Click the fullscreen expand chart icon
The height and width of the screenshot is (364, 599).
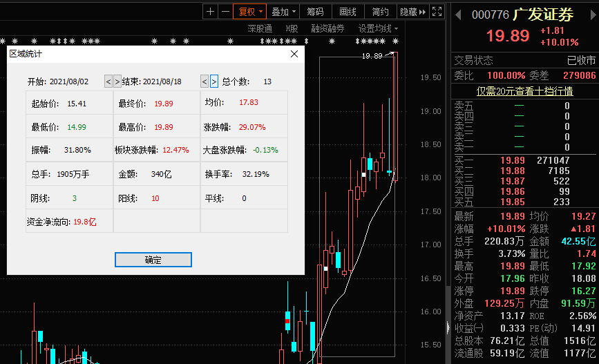[436, 12]
